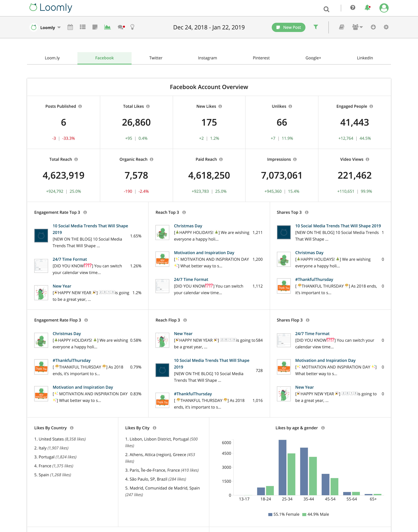Switch to the list view icon
Image resolution: width=418 pixels, height=532 pixels.
pos(83,27)
